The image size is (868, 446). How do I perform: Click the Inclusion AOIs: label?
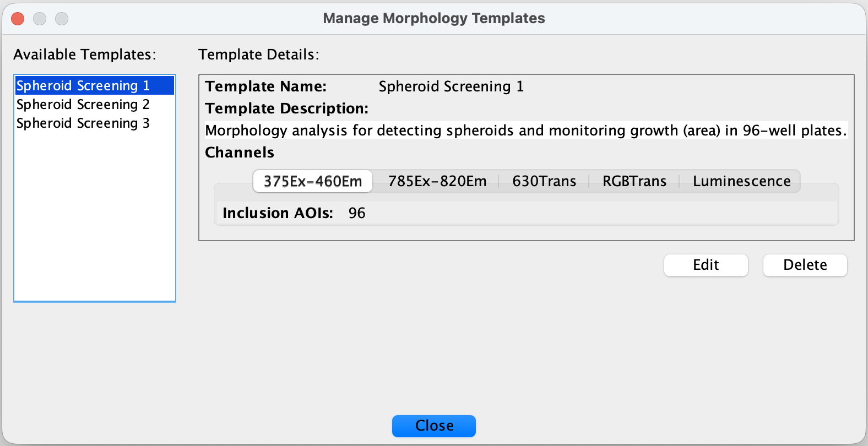278,213
